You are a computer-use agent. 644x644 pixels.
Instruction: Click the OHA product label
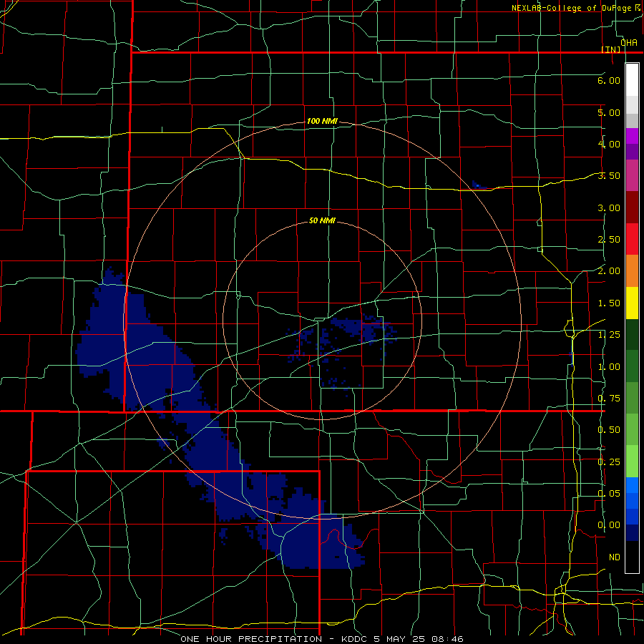tap(629, 43)
